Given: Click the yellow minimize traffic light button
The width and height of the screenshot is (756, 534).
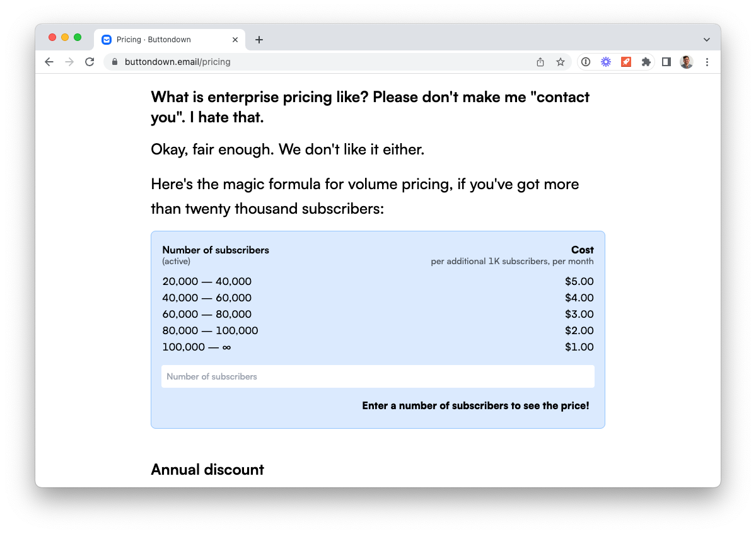Looking at the screenshot, I should coord(64,37).
